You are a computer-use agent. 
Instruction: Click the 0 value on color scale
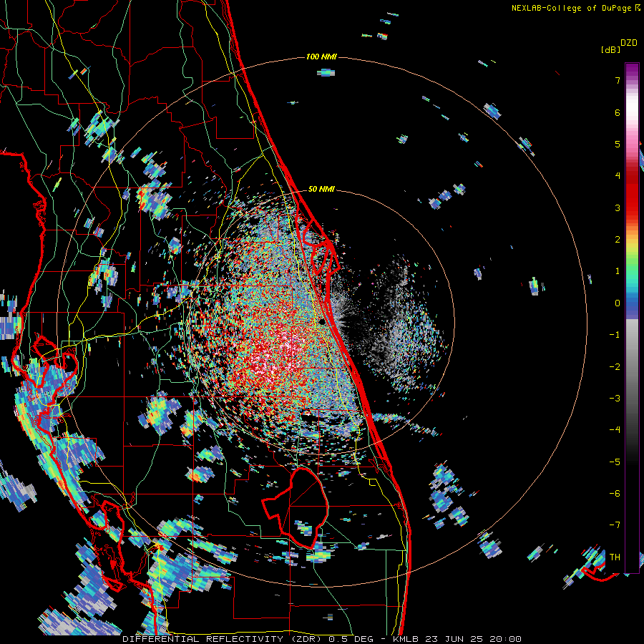pyautogui.click(x=618, y=303)
